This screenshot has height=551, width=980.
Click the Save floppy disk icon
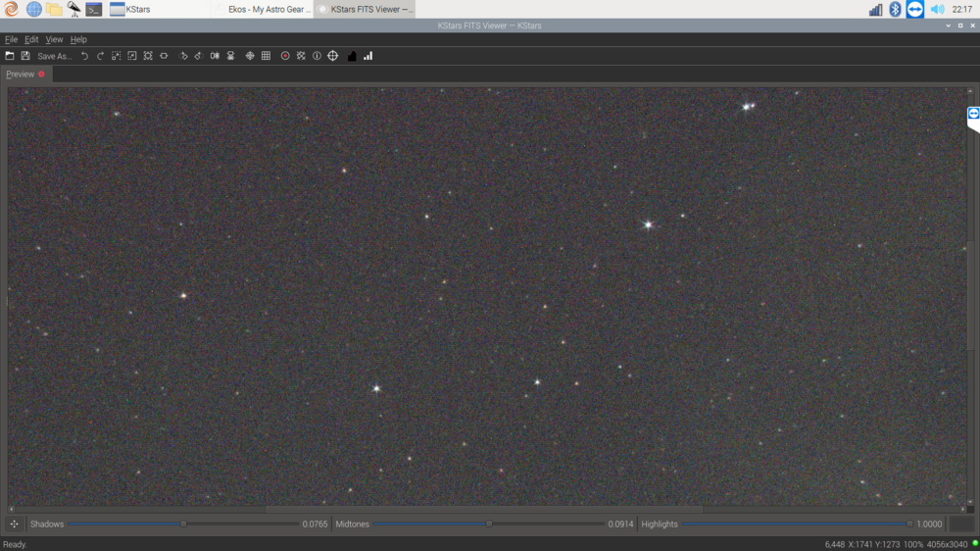coord(25,56)
